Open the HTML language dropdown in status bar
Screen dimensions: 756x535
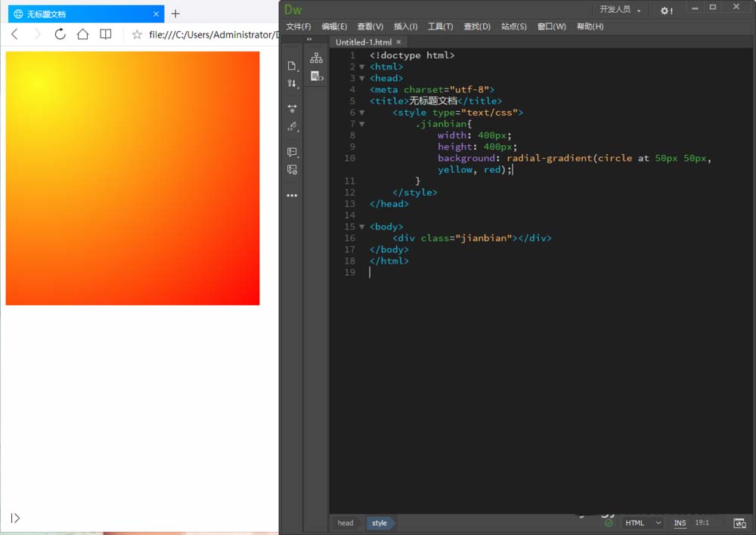point(642,522)
